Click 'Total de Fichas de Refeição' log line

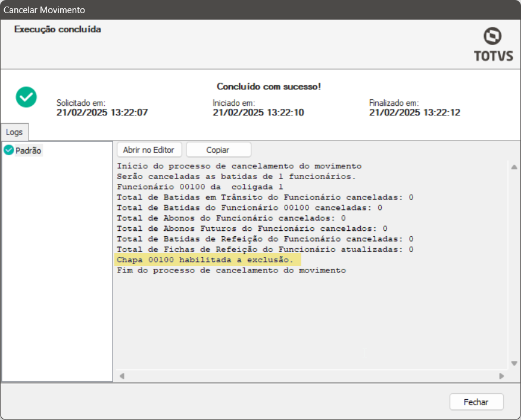pyautogui.click(x=265, y=249)
